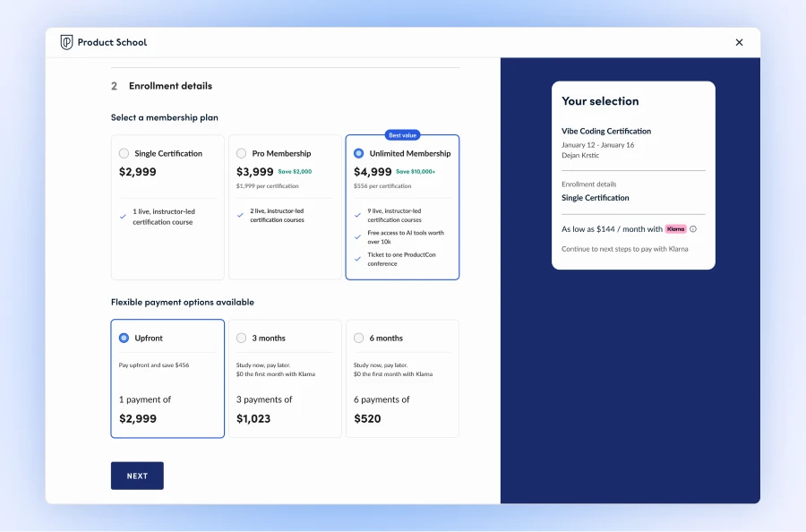The height and width of the screenshot is (532, 806).
Task: Click the $2,999 amount in the Upfront card
Action: (138, 418)
